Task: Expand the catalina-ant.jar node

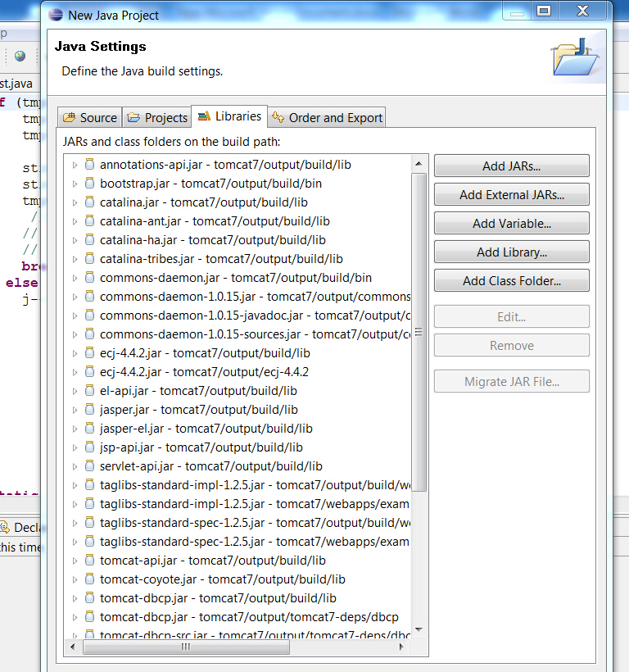Action: [75, 221]
